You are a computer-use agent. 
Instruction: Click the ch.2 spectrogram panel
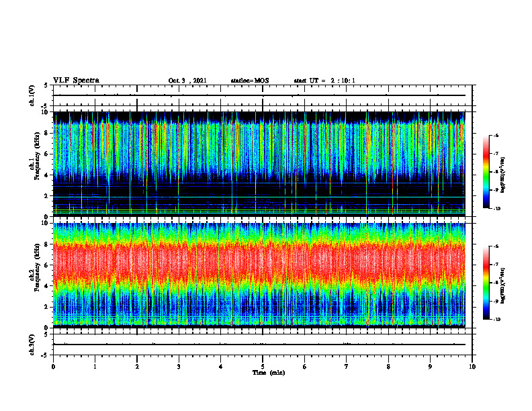tap(259, 275)
